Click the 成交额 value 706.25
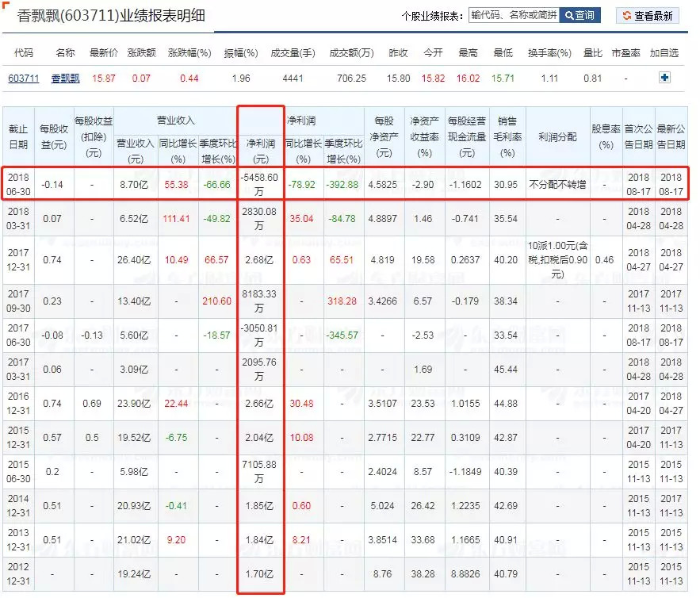The image size is (700, 598). [351, 79]
